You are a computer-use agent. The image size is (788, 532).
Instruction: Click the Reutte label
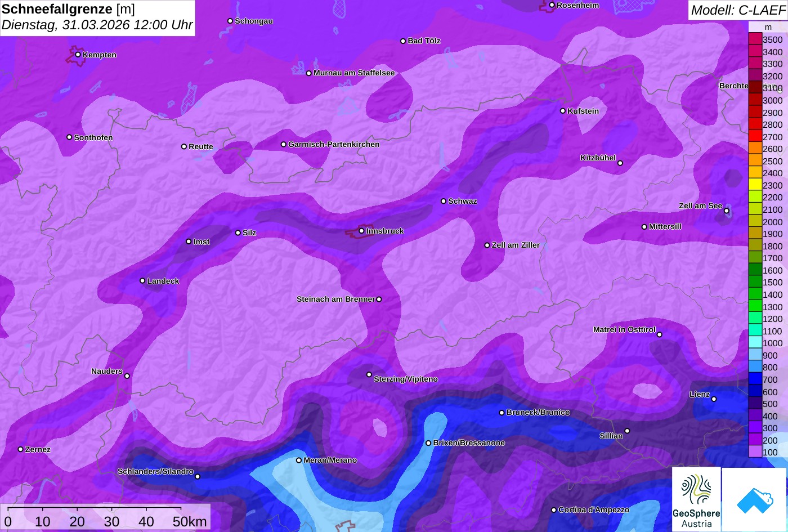tap(201, 146)
